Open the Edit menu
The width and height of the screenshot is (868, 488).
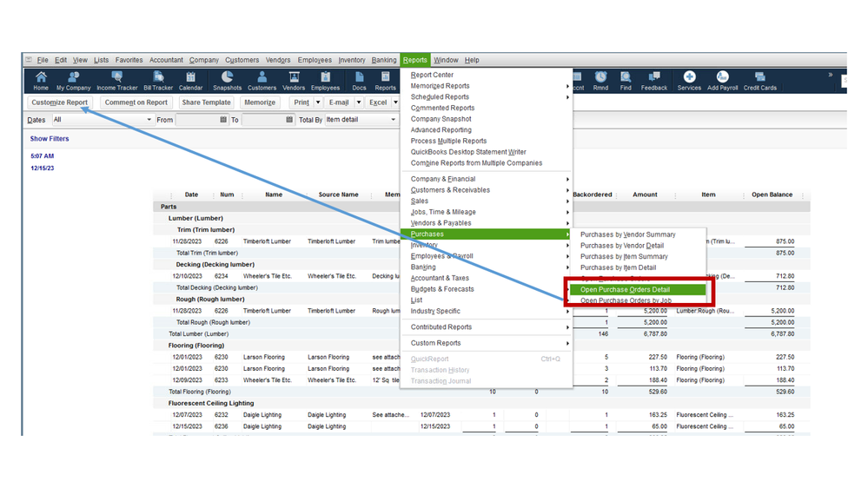click(x=61, y=60)
